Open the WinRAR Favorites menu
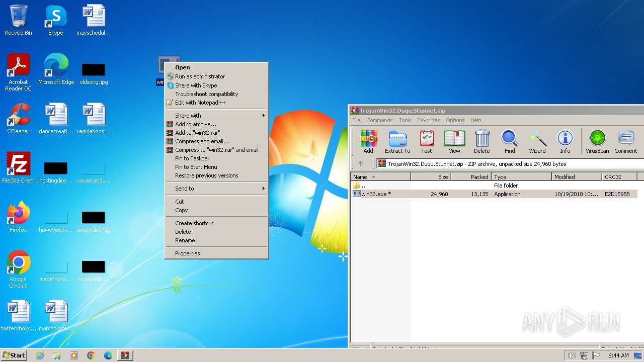This screenshot has width=644, height=362. (x=429, y=120)
